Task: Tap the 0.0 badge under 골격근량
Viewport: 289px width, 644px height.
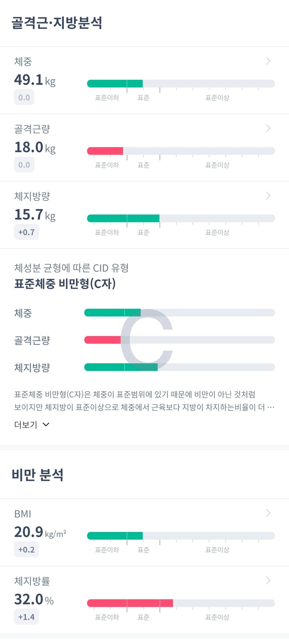Action: (24, 165)
